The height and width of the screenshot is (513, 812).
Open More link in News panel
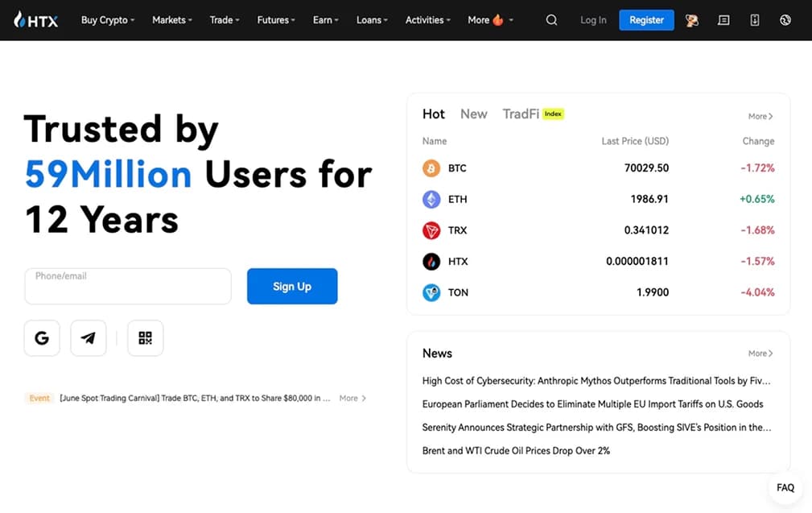pos(760,354)
